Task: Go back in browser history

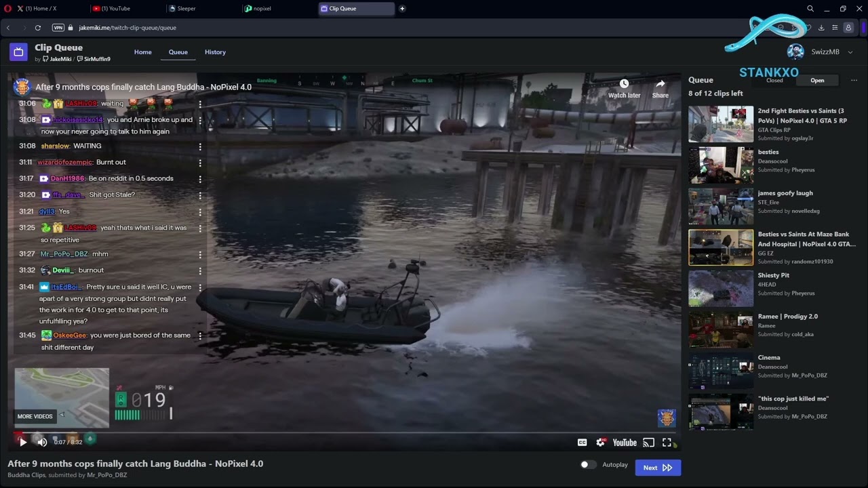Action: pos(8,28)
